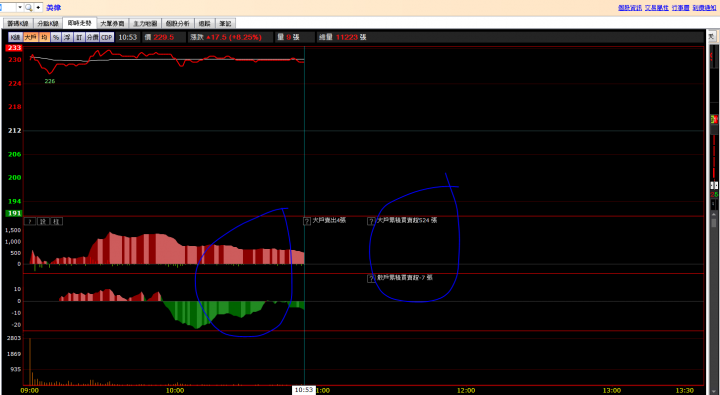Open the 追蹤 tab
Screen dimensions: 720x395
pyautogui.click(x=204, y=23)
